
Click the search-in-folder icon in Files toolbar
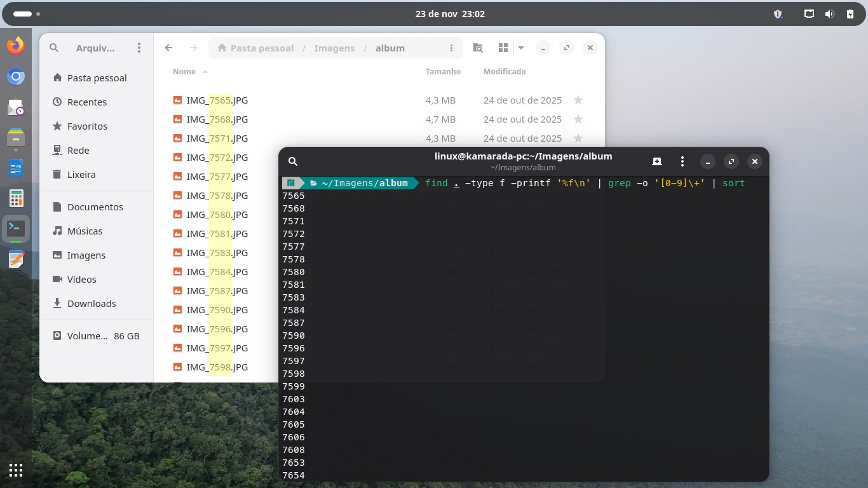pyautogui.click(x=478, y=48)
